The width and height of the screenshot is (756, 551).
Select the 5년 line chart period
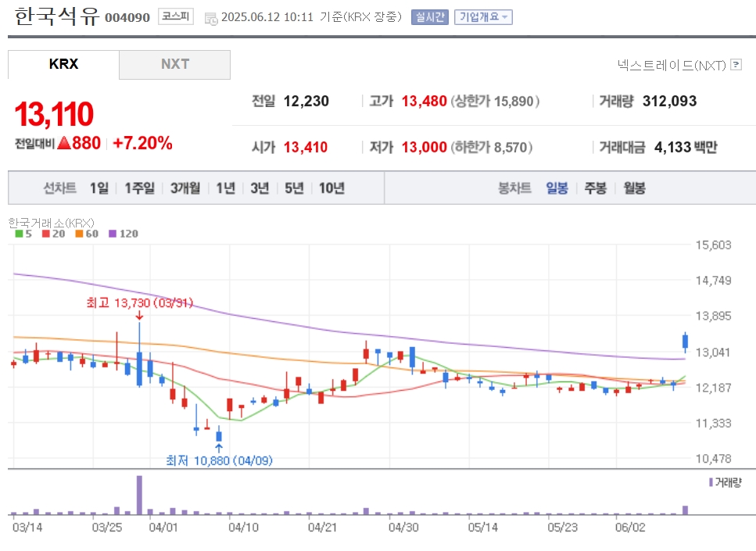(294, 188)
